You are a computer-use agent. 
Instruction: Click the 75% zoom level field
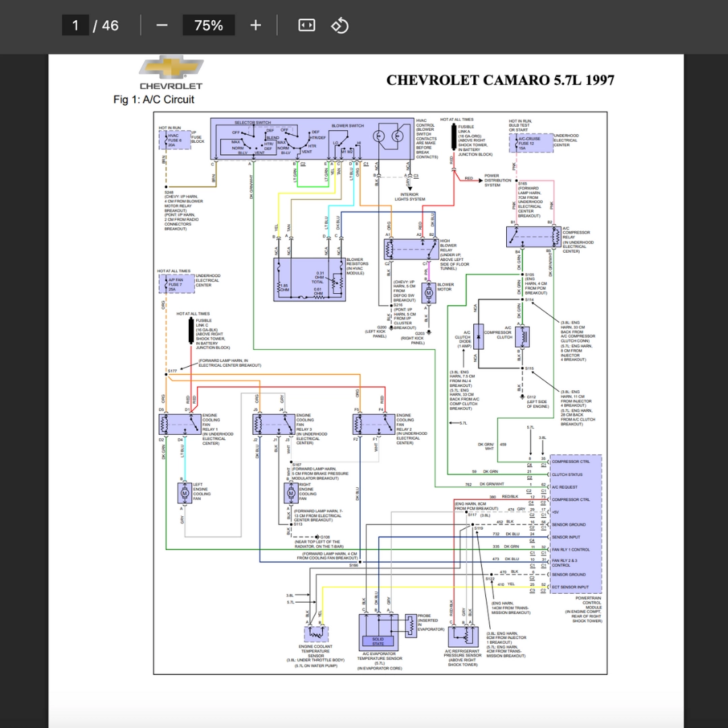pyautogui.click(x=208, y=25)
